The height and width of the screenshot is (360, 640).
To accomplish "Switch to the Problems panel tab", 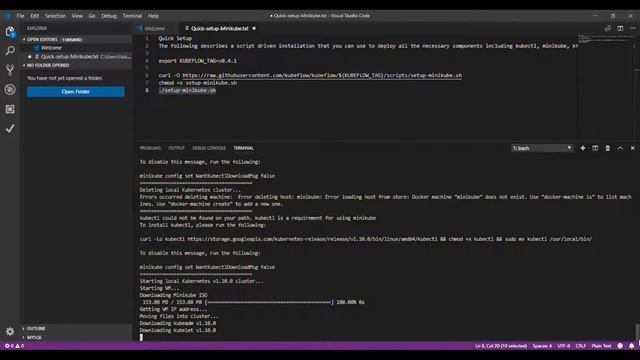I will click(x=150, y=148).
